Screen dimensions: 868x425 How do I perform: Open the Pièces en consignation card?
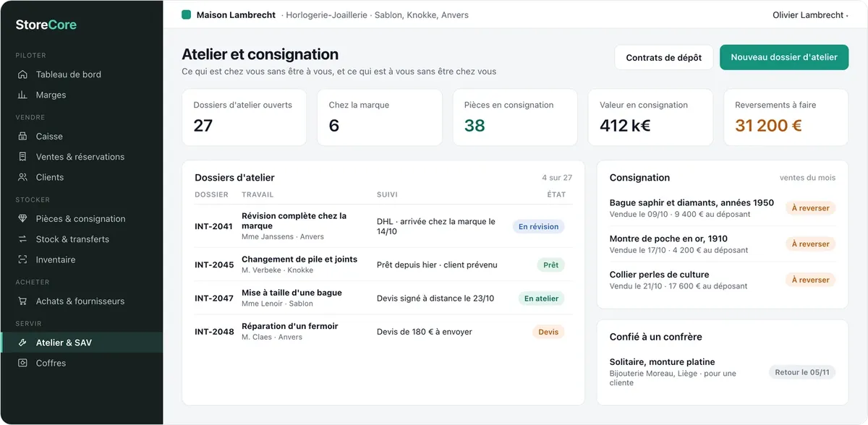[x=515, y=117]
